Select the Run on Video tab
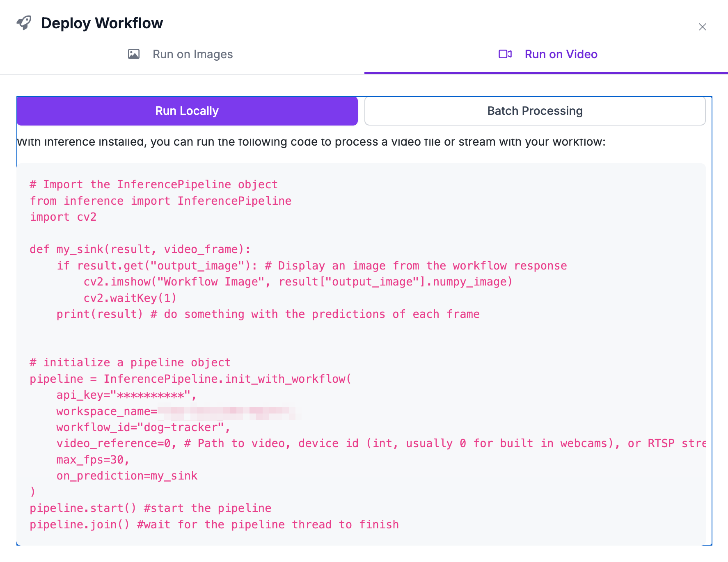 546,54
